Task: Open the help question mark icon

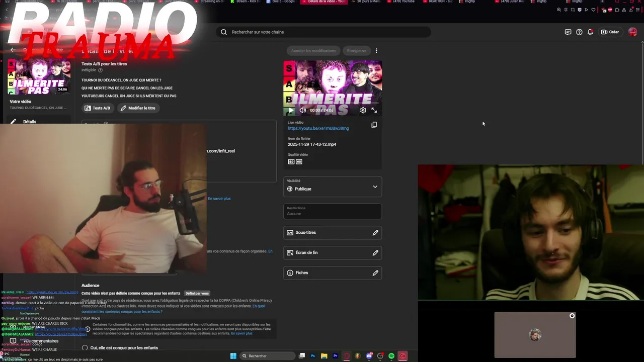Action: pos(579,32)
